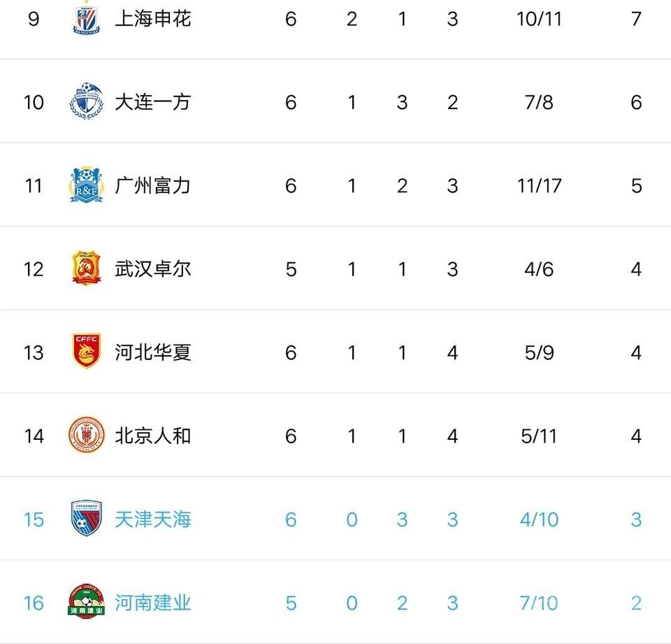Viewport: 671px width, 644px height.
Task: Tap the 广州富力 team name
Action: [x=152, y=185]
